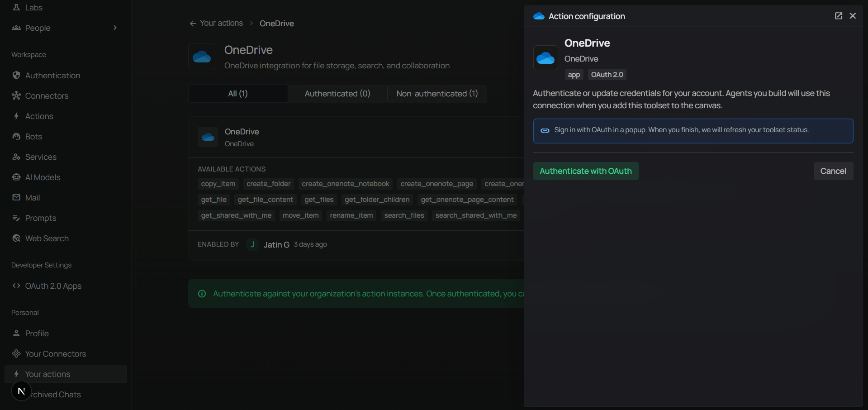Switch to the Authenticated (0) tab
Image resolution: width=868 pixels, height=410 pixels.
(x=337, y=93)
